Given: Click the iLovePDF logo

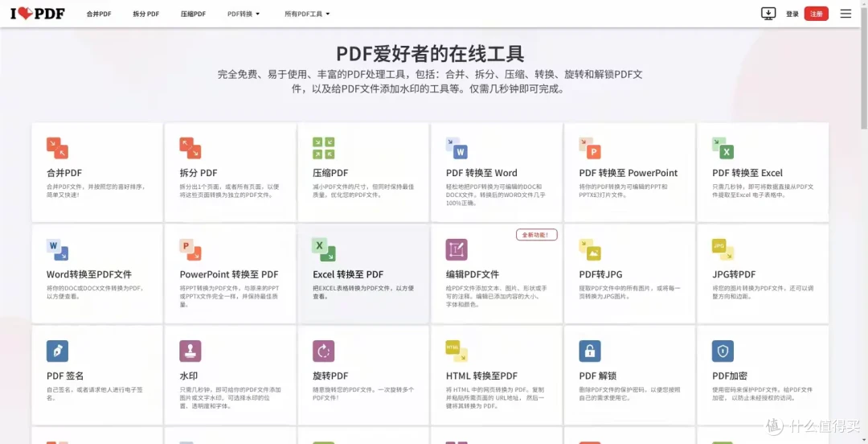Looking at the screenshot, I should [38, 14].
